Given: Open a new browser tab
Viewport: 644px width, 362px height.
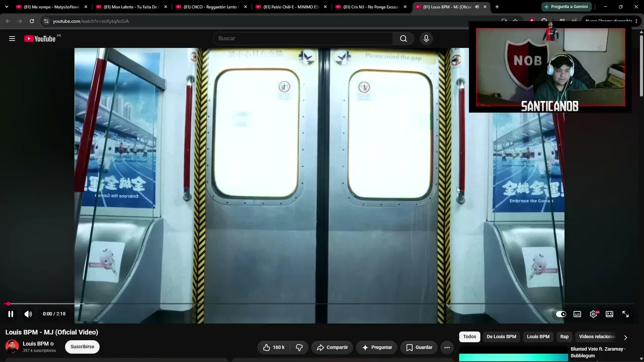Looking at the screenshot, I should (497, 7).
